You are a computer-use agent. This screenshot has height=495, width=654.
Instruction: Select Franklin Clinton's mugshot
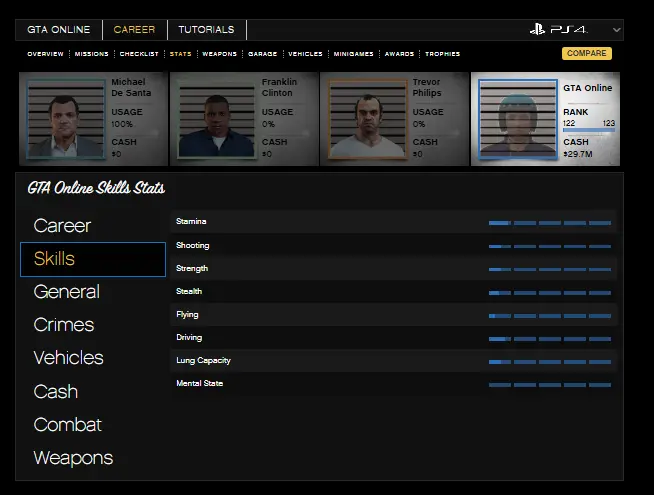coord(215,119)
